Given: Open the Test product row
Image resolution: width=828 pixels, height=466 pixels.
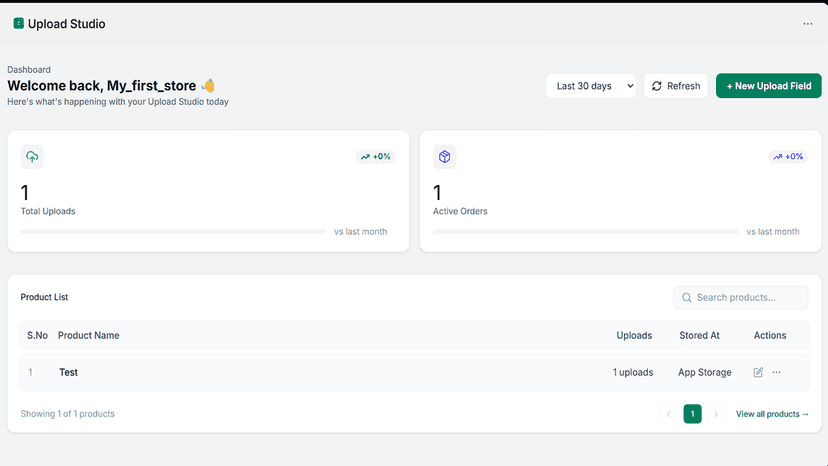Looking at the screenshot, I should tap(414, 372).
